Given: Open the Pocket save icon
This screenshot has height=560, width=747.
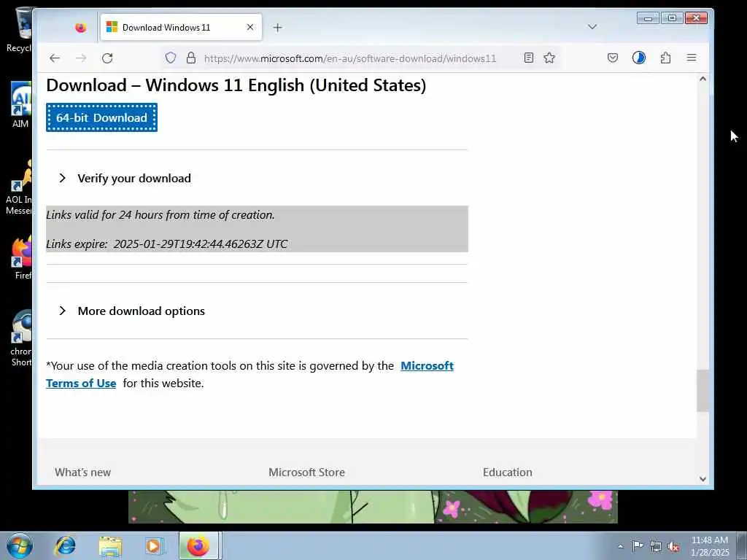Looking at the screenshot, I should [x=613, y=58].
